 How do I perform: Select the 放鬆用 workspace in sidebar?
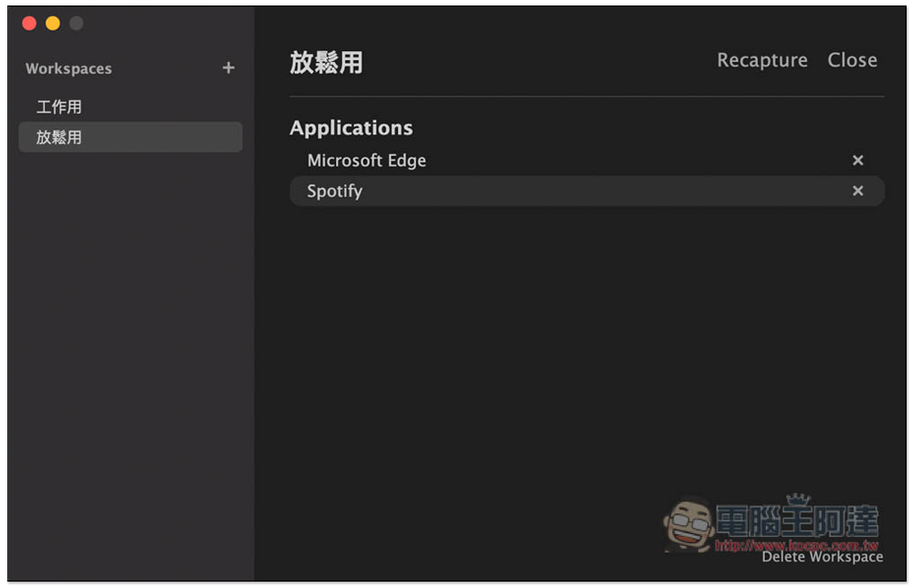(x=131, y=137)
